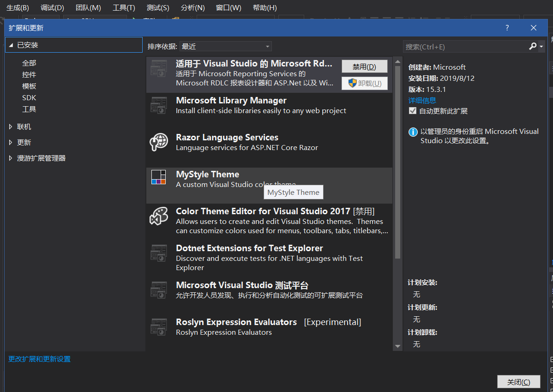Select Dotnet Extensions for Test Explorer title
The image size is (553, 392).
coord(249,248)
